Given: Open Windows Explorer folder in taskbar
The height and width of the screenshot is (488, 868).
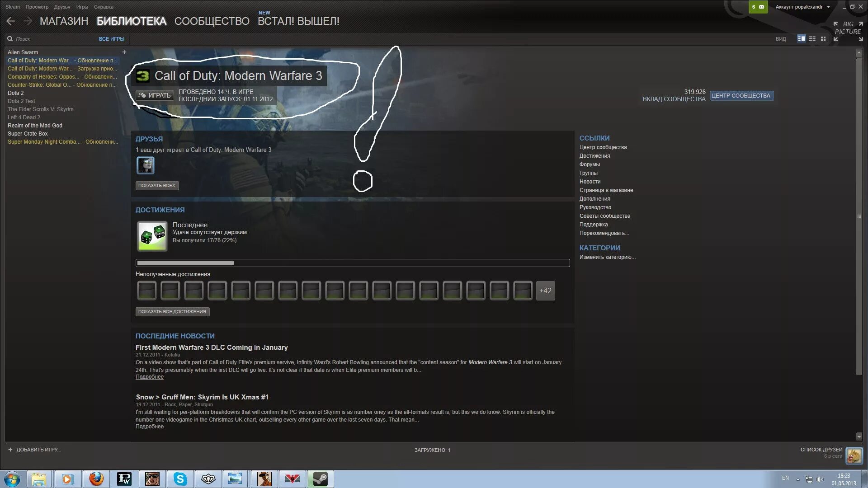Looking at the screenshot, I should coord(39,479).
